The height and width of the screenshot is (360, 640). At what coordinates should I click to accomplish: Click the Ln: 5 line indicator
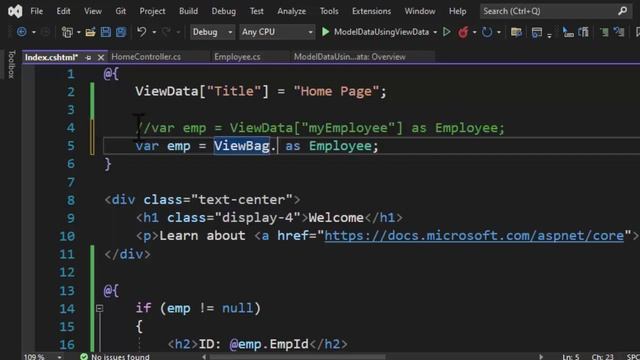571,357
